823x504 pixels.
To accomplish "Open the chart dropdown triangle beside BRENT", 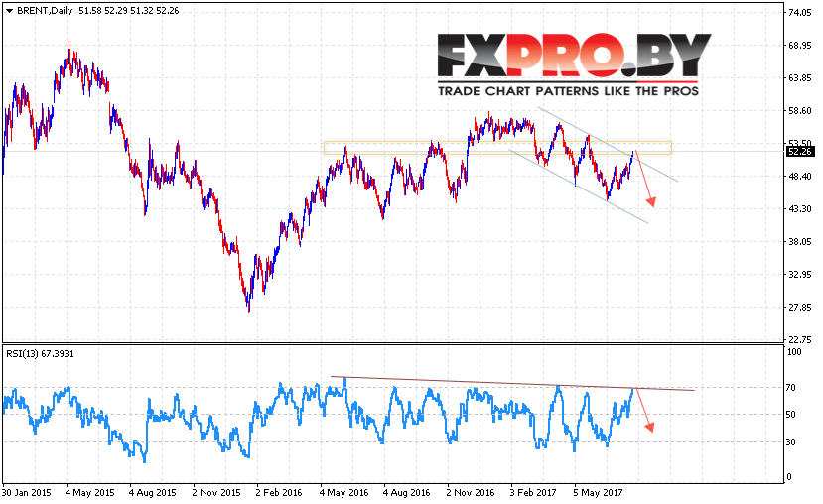I will coord(9,11).
